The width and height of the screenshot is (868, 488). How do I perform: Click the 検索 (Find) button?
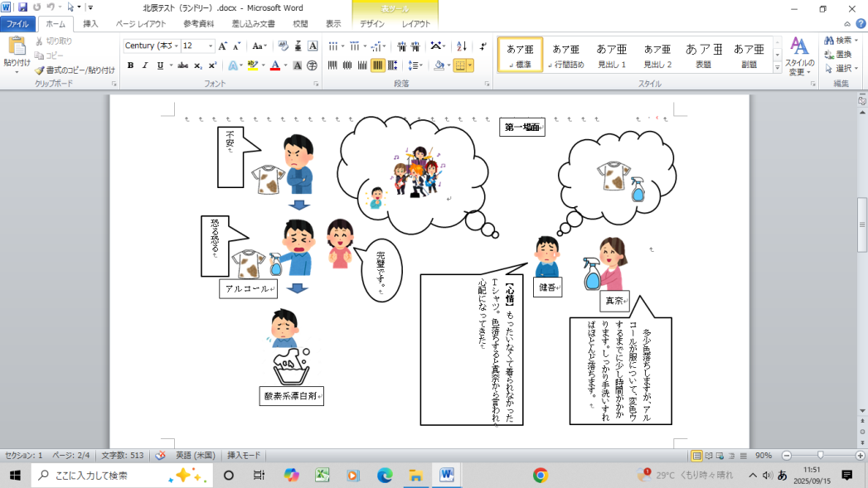tap(837, 40)
